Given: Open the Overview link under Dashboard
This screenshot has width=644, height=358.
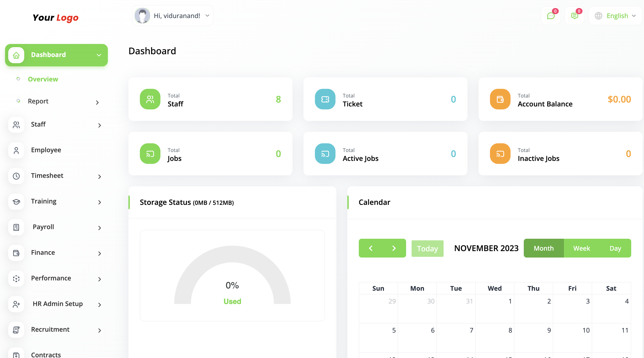Looking at the screenshot, I should [x=43, y=79].
